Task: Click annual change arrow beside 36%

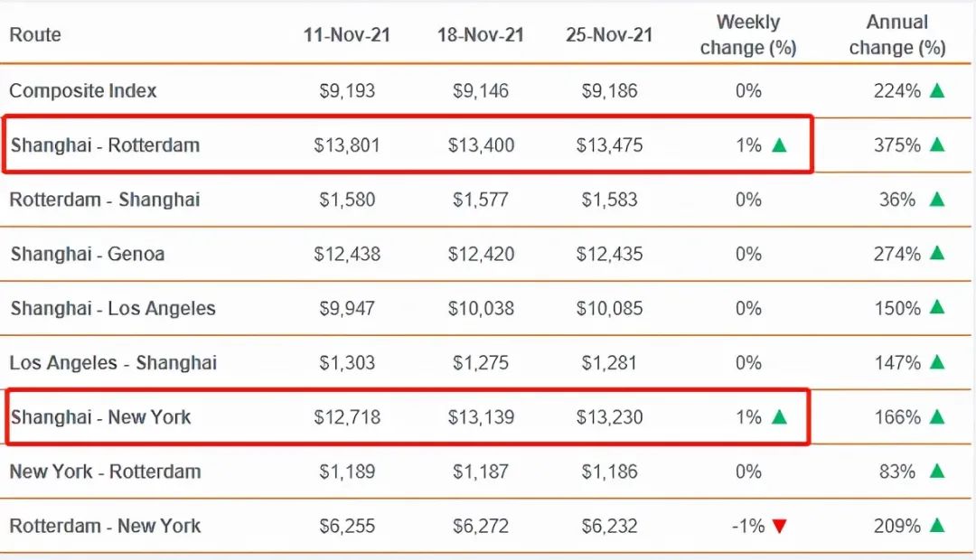Action: click(x=937, y=200)
